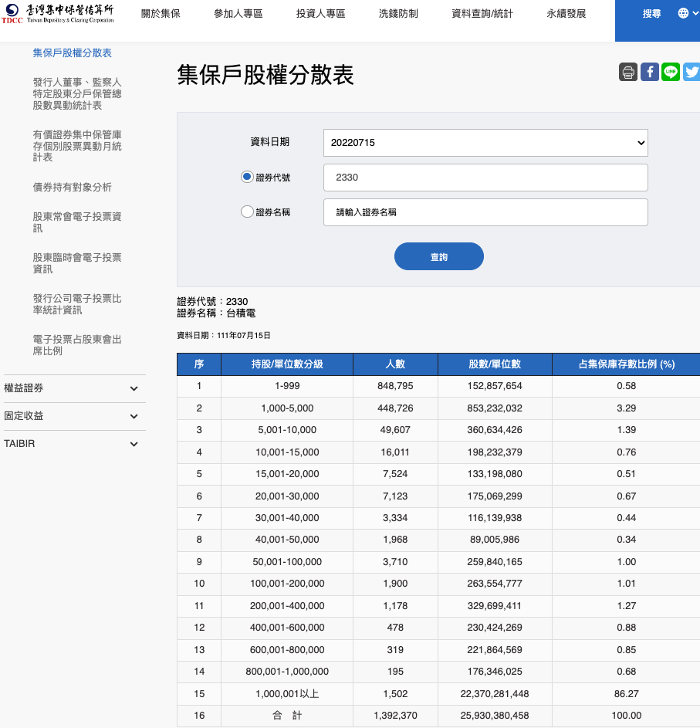This screenshot has width=700, height=728.
Task: Open the 資料查詢/統計 menu
Action: [484, 13]
